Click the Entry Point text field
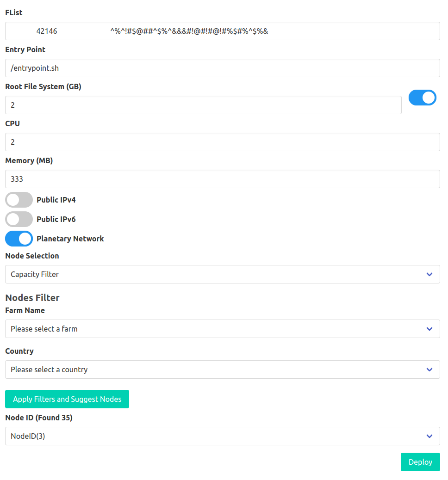The width and height of the screenshot is (448, 480). [x=222, y=68]
